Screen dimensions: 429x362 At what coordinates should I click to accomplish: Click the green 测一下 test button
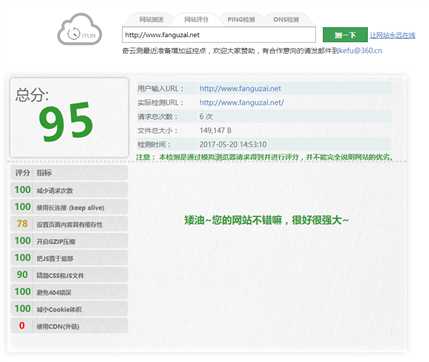pyautogui.click(x=345, y=35)
